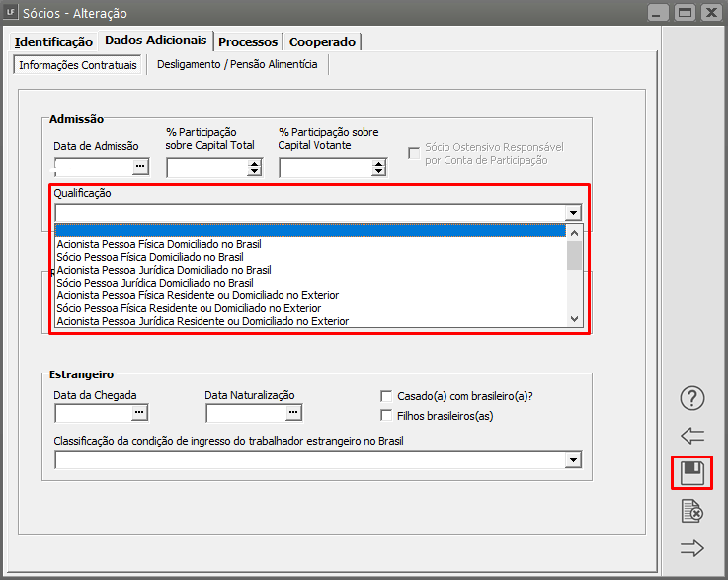Enable the Filhos brasileiros(as) checkbox
This screenshot has height=580, width=728.
[x=387, y=415]
